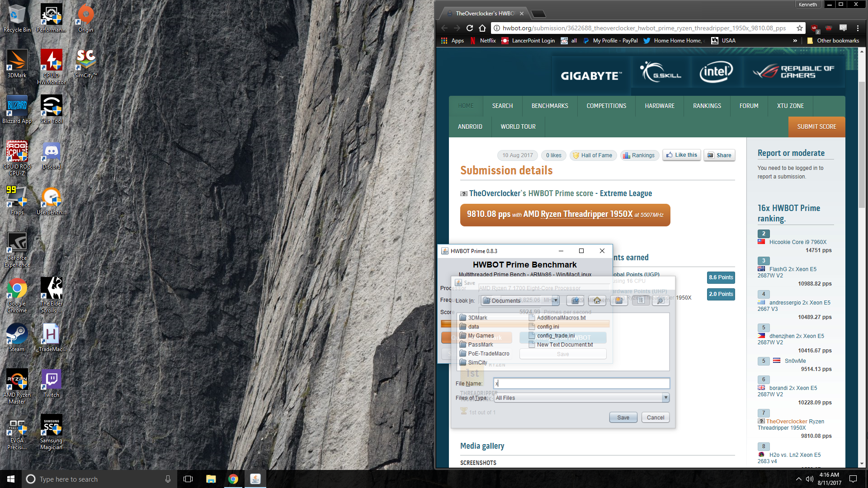The width and height of the screenshot is (868, 488).
Task: Click the Share button
Action: pyautogui.click(x=719, y=155)
